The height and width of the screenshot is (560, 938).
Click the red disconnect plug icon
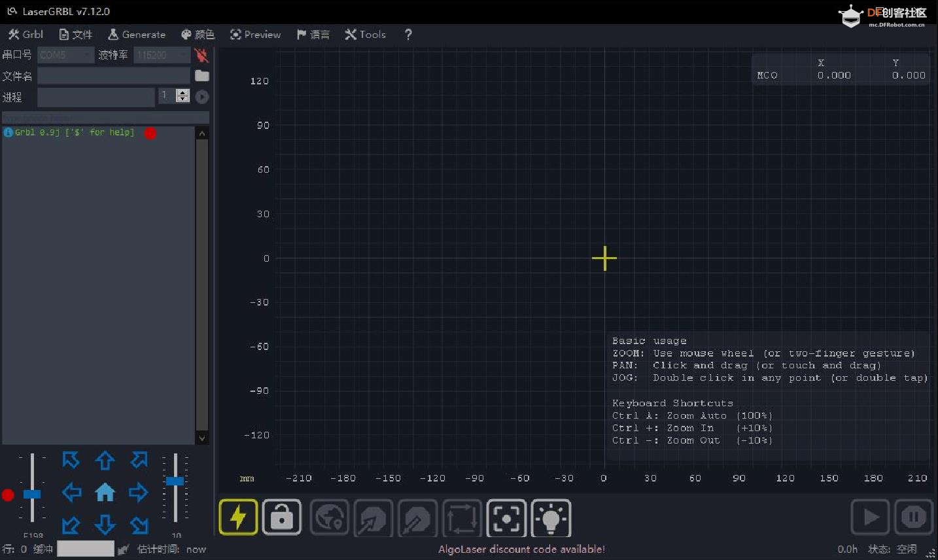coord(201,55)
